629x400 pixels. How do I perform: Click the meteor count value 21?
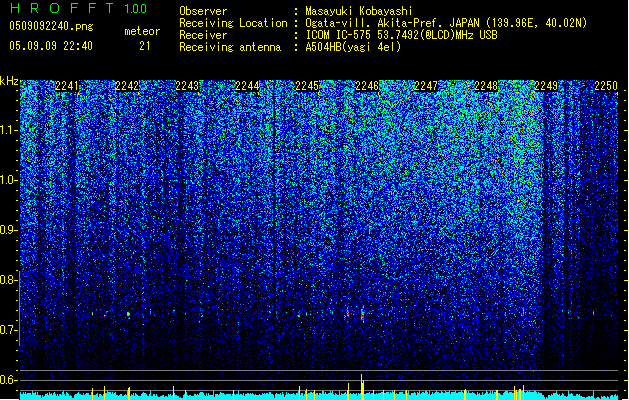[x=144, y=46]
